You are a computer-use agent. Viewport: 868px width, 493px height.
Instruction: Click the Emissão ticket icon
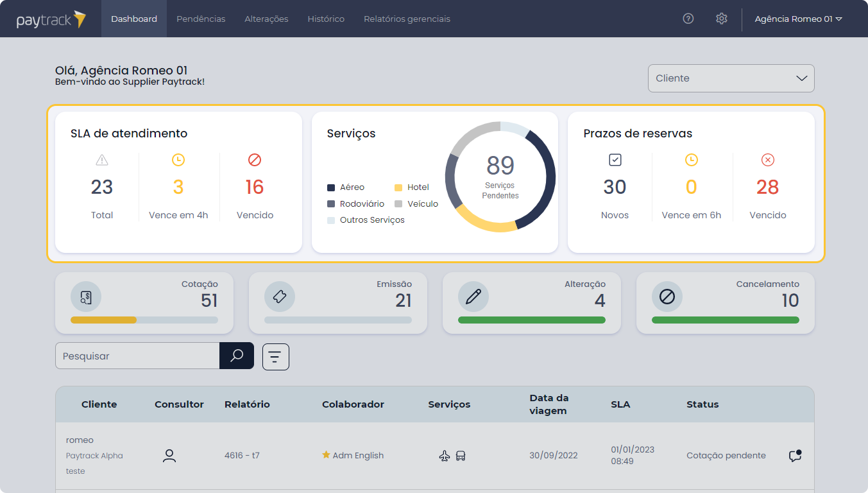click(x=280, y=297)
